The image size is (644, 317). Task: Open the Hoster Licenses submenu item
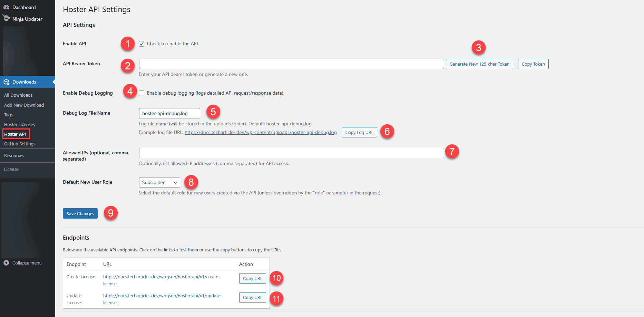click(19, 124)
